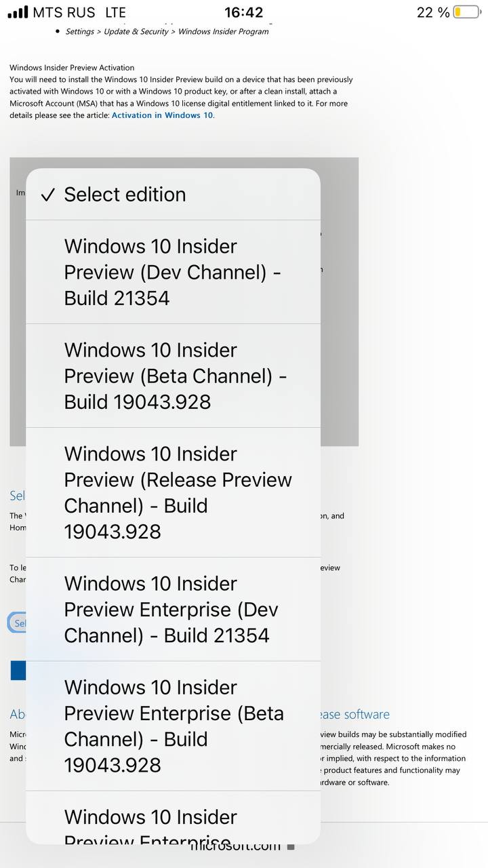Select Insider Preview (Dev Channel) Build 21354
This screenshot has width=488, height=868.
pyautogui.click(x=173, y=272)
